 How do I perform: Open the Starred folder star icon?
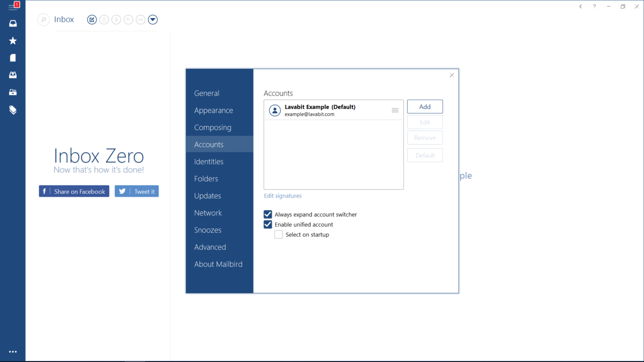(13, 41)
